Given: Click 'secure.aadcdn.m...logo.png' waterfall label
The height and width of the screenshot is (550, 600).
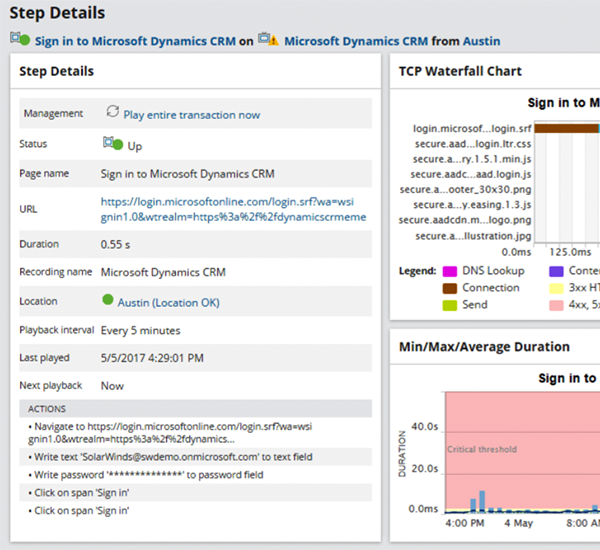Looking at the screenshot, I should (465, 220).
